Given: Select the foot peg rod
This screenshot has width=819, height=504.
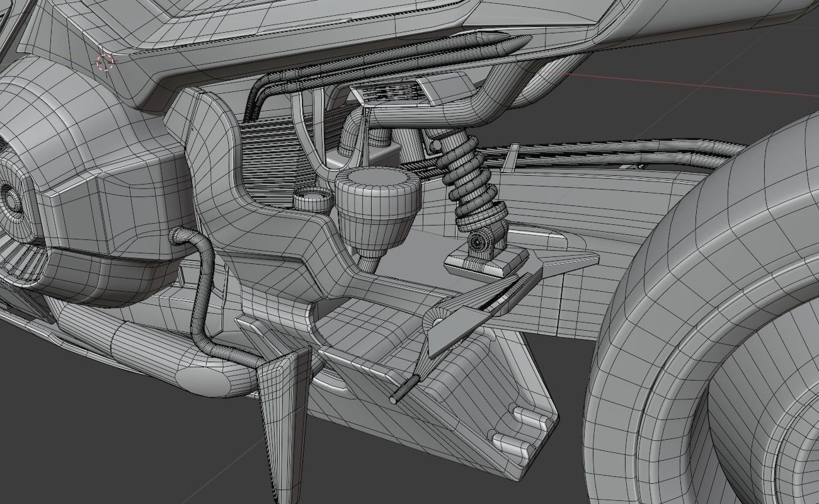Looking at the screenshot, I should [404, 389].
